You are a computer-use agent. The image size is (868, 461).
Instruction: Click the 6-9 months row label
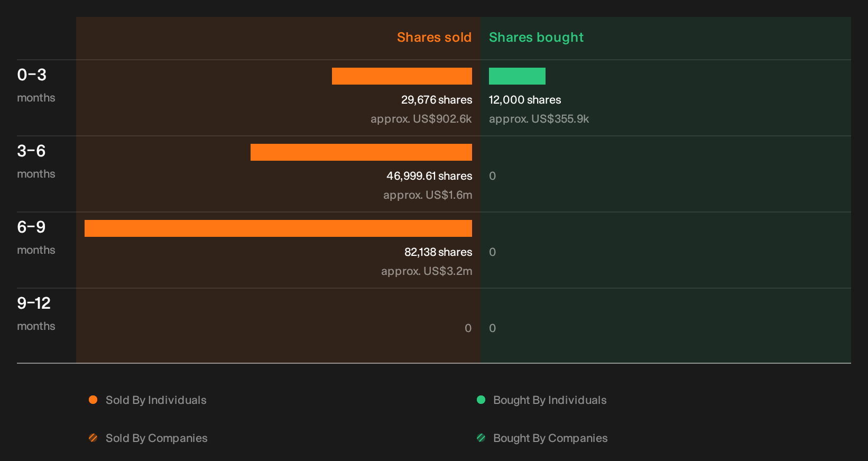(x=36, y=237)
